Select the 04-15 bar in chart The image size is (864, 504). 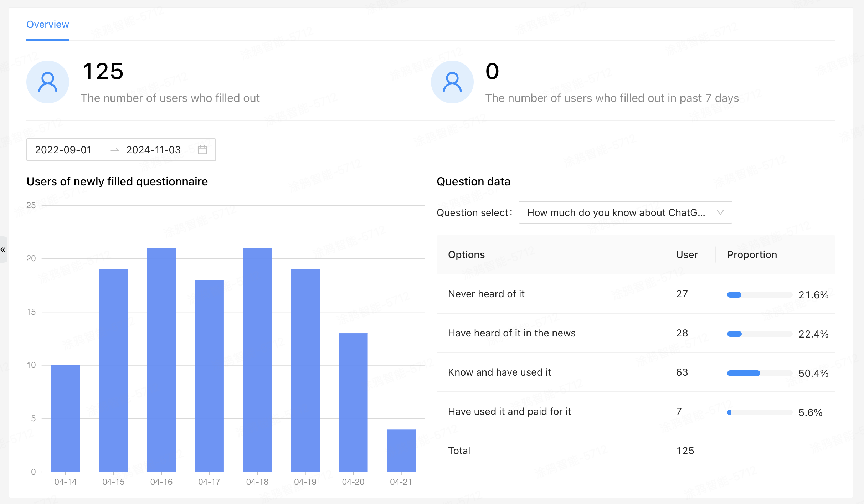[113, 370]
